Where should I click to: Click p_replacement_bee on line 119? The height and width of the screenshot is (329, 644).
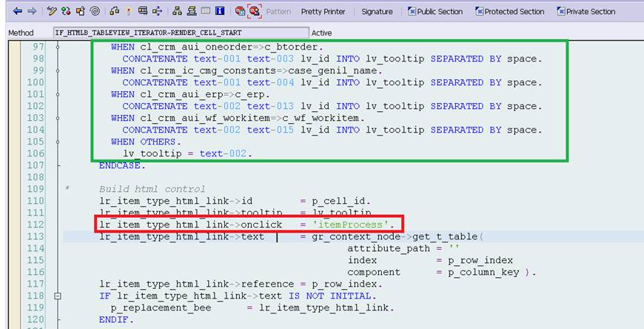coord(161,308)
